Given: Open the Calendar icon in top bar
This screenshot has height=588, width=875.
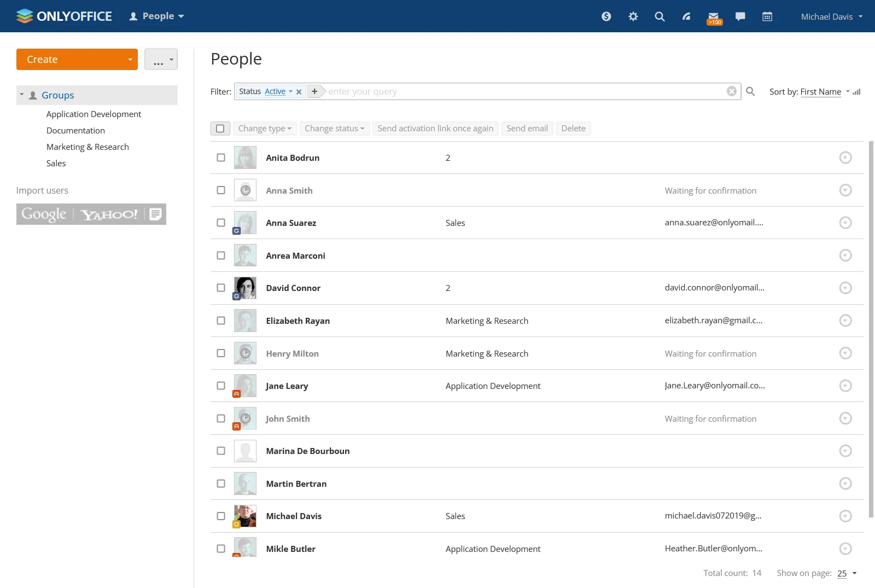Looking at the screenshot, I should tap(767, 16).
